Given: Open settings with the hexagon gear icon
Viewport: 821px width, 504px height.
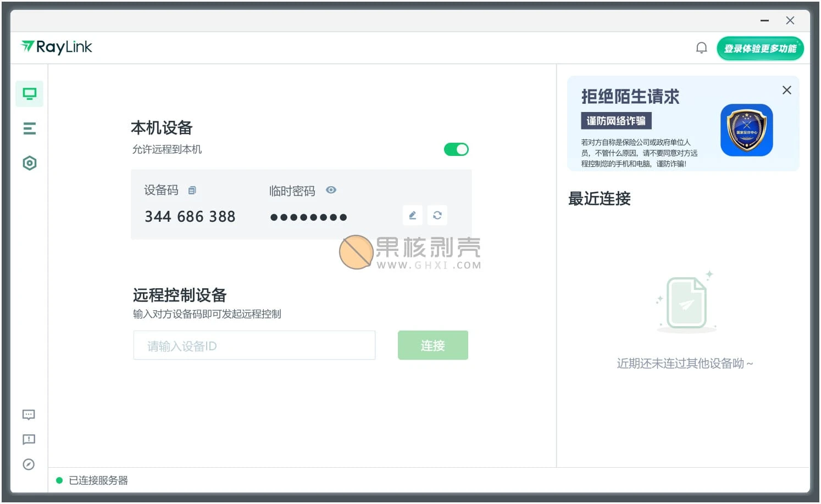Looking at the screenshot, I should click(29, 163).
